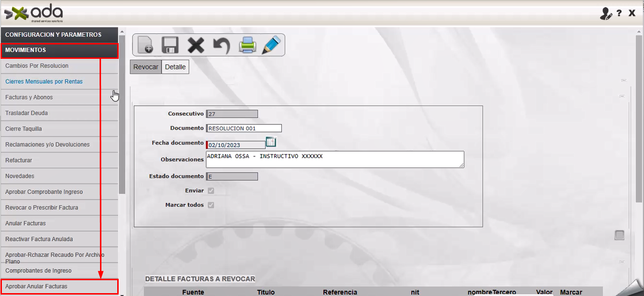Save the record with the floppy disk icon
This screenshot has height=296, width=644.
170,45
